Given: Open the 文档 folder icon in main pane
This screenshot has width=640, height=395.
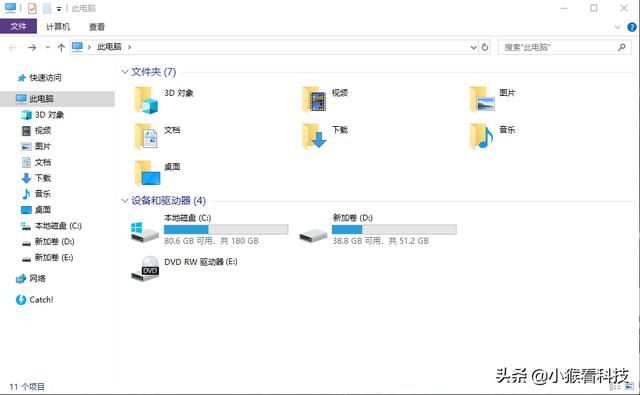Looking at the screenshot, I should coord(146,136).
